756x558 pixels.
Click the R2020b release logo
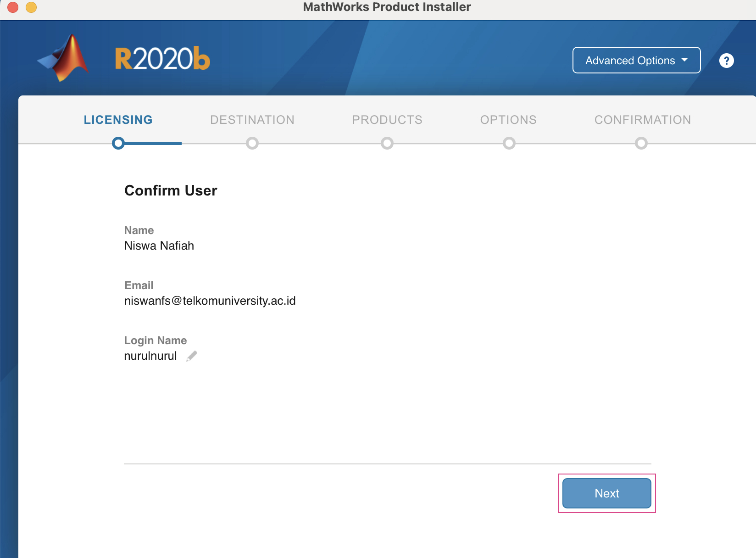162,59
